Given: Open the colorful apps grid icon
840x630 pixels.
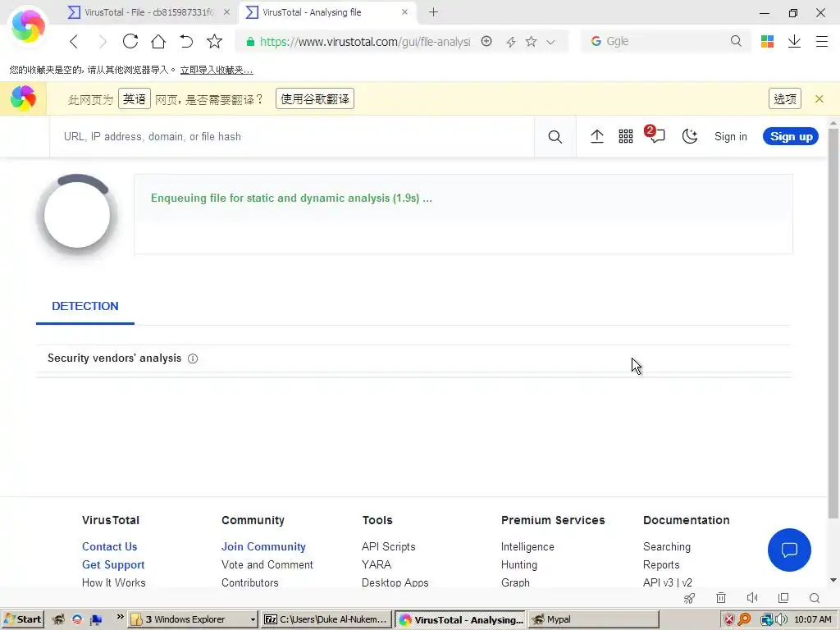Looking at the screenshot, I should tap(767, 41).
